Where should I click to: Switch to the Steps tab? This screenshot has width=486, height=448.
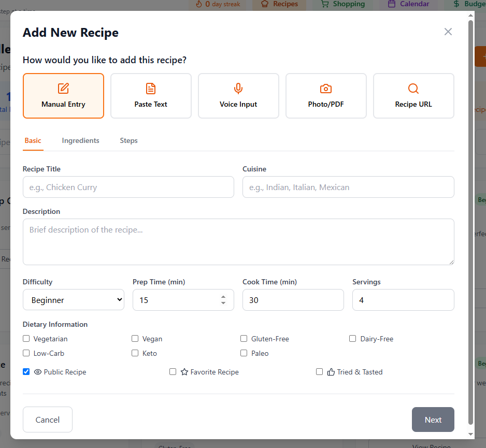pos(128,141)
